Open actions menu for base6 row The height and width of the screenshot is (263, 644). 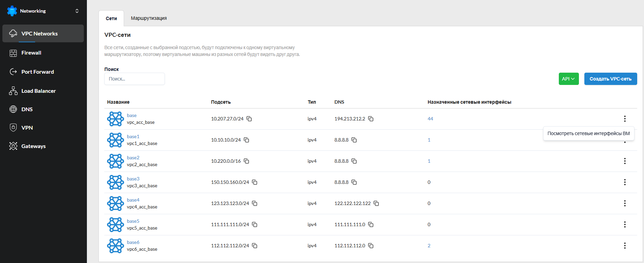pos(625,246)
